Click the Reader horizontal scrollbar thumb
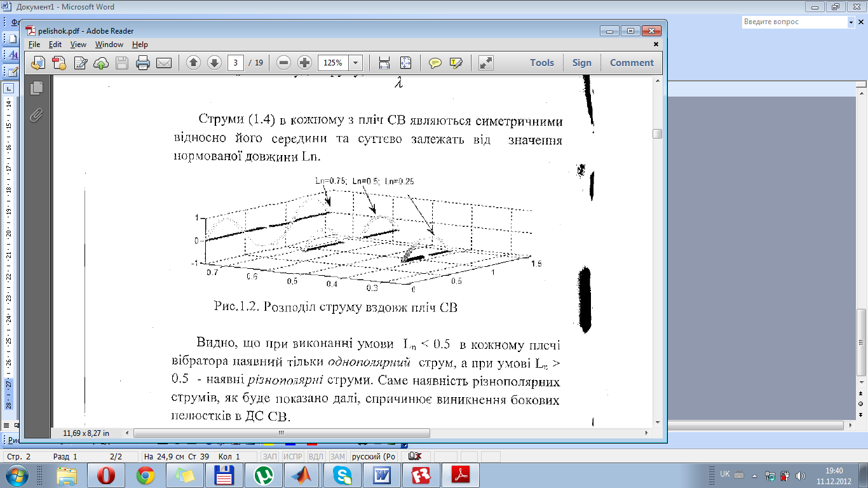Image resolution: width=868 pixels, height=488 pixels. 282,433
